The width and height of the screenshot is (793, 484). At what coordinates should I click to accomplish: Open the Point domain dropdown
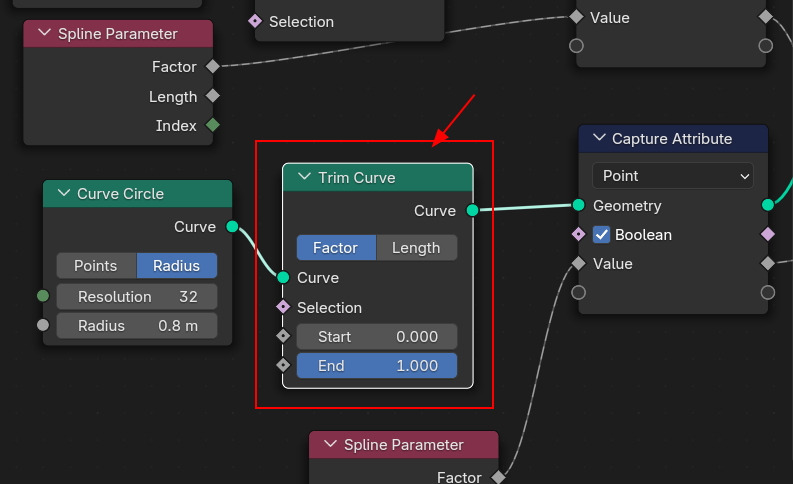(673, 176)
